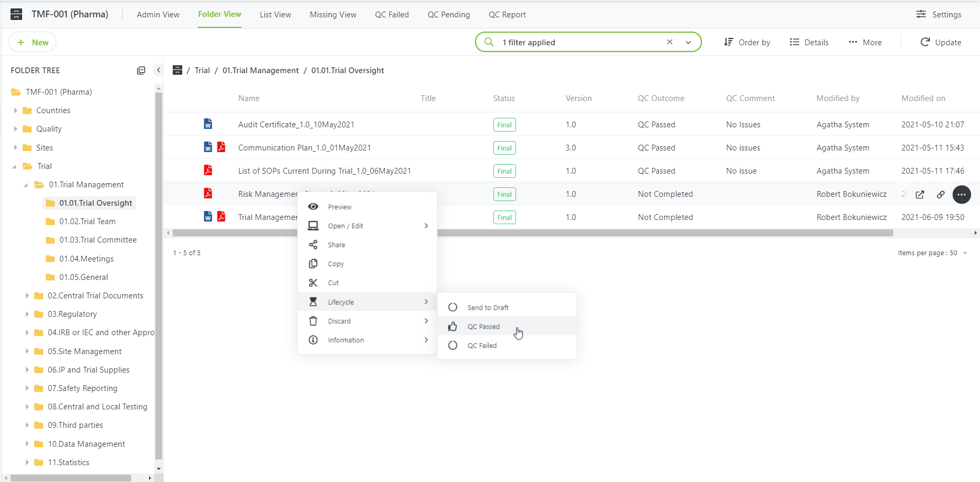Select Preview from the context menu

(339, 207)
